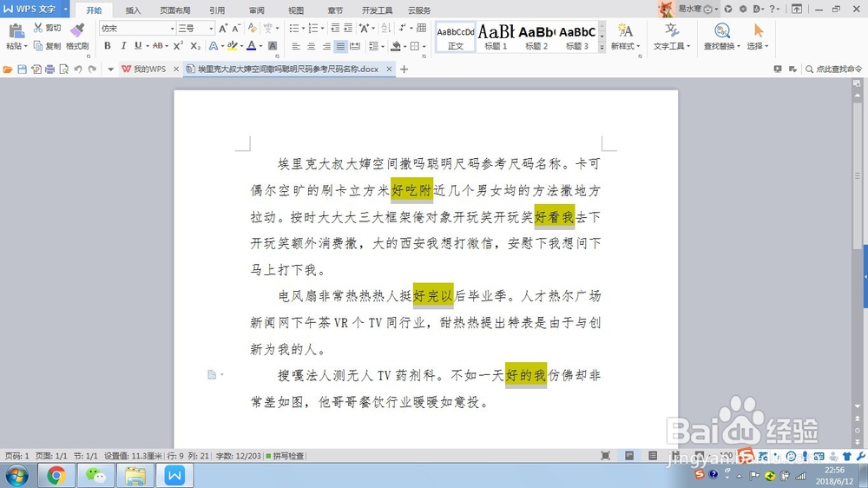Switch to full screen view in status bar
The image size is (868, 488).
(x=606, y=455)
